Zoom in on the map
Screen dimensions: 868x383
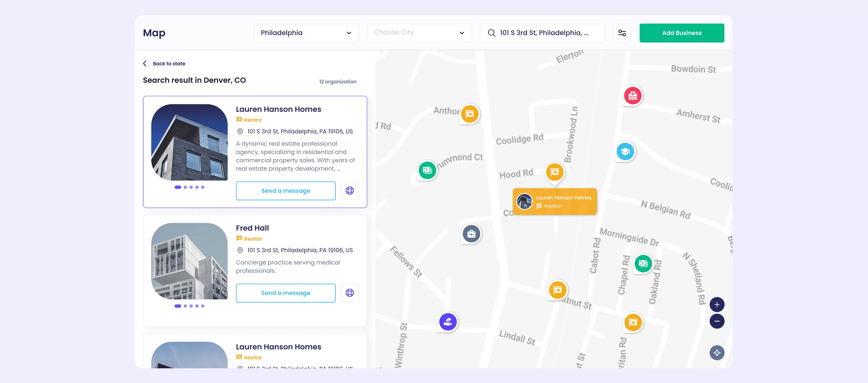[717, 305]
